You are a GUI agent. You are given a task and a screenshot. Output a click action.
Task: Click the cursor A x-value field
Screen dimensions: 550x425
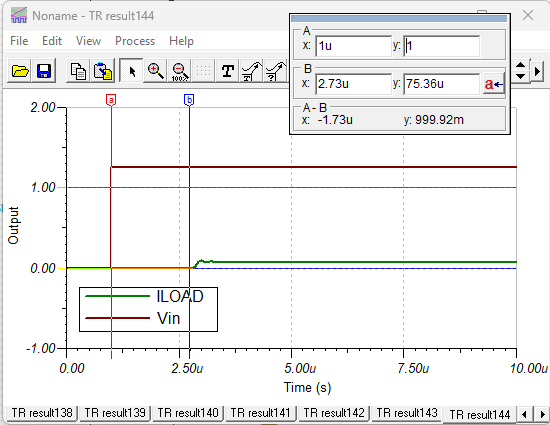353,46
